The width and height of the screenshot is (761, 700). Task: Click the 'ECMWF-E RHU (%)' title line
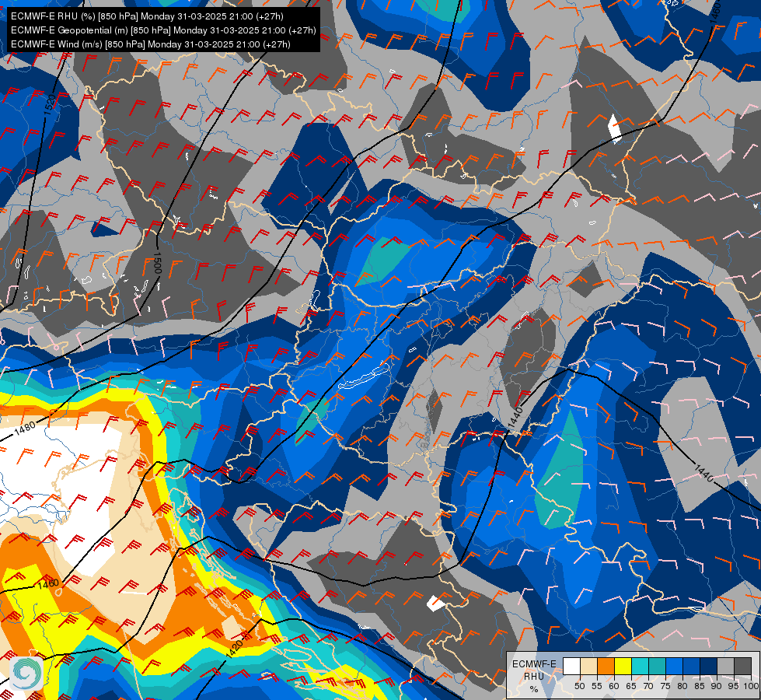[147, 16]
